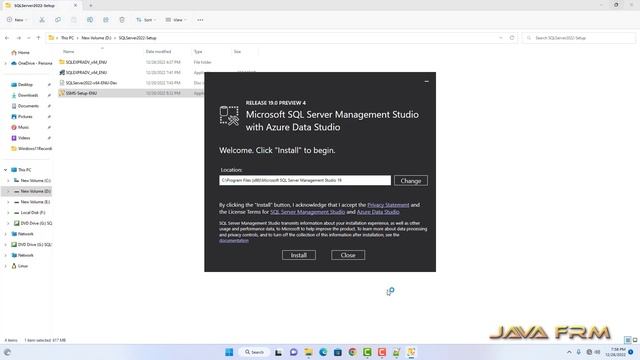Open Pictures quick access folder
The width and height of the screenshot is (640, 360).
pos(25,116)
